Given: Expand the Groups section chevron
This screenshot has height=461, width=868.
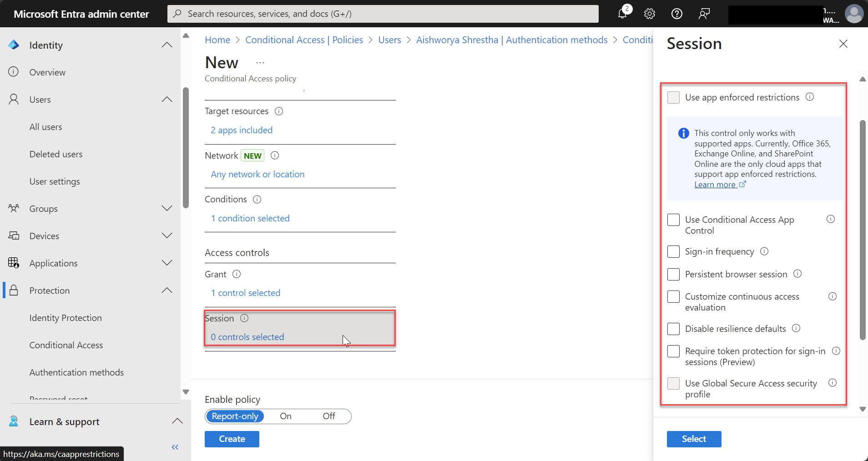Looking at the screenshot, I should click(x=167, y=208).
